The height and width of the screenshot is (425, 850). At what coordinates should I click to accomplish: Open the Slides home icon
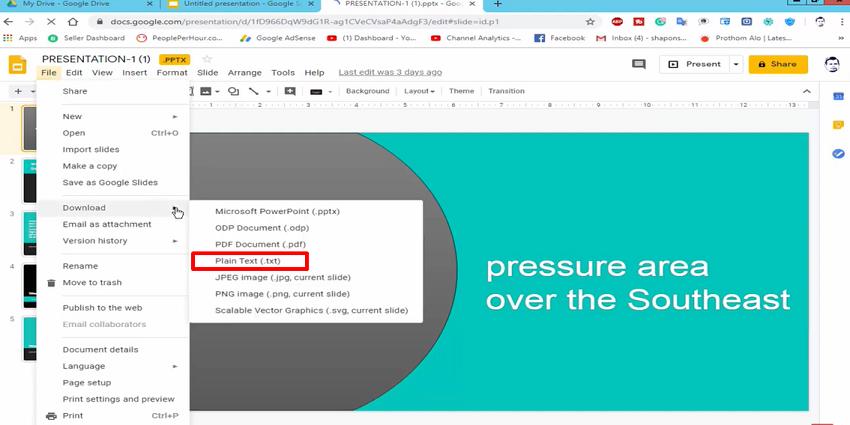pos(17,65)
